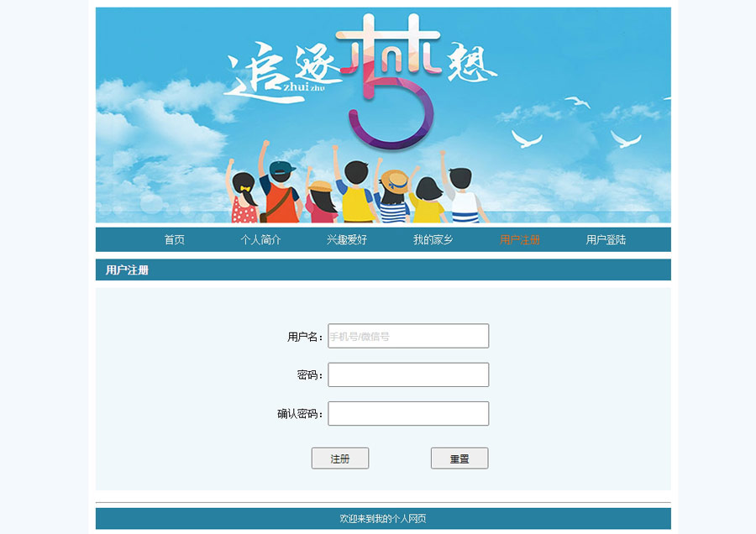Click the 追逐梦想 banner image
This screenshot has height=534, width=756.
[x=383, y=115]
